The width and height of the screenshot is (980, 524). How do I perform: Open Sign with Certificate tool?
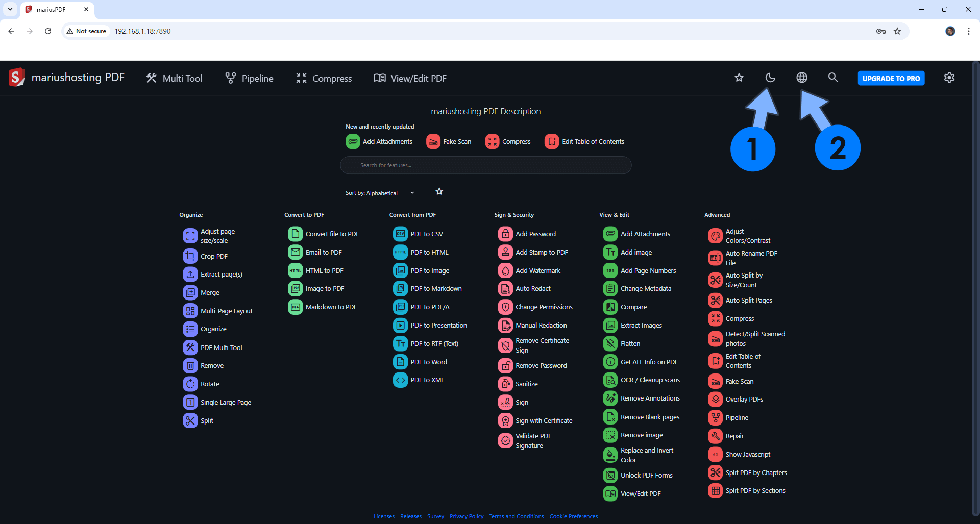pos(535,420)
